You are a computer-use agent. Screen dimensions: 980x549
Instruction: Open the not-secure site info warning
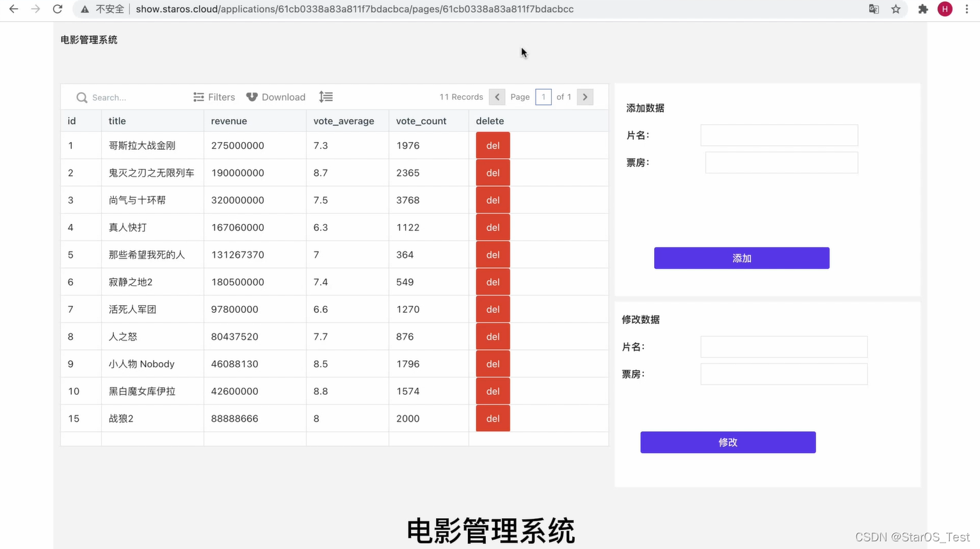pos(102,9)
